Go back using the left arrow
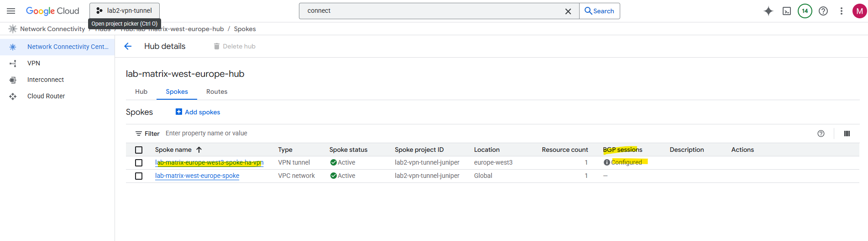 pyautogui.click(x=128, y=46)
